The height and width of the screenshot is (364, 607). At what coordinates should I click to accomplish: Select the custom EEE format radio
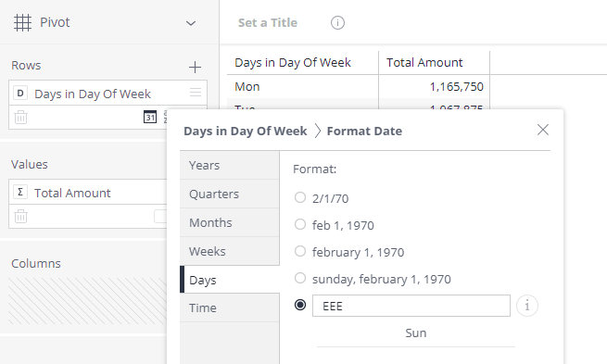(300, 306)
